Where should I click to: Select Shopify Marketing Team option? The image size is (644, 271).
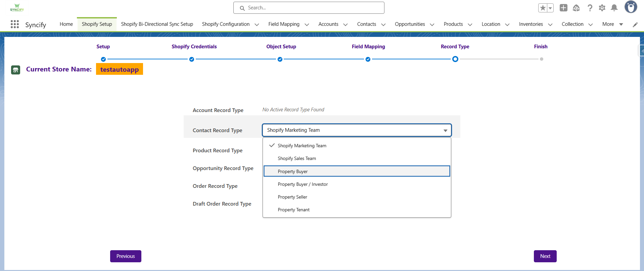357,146
